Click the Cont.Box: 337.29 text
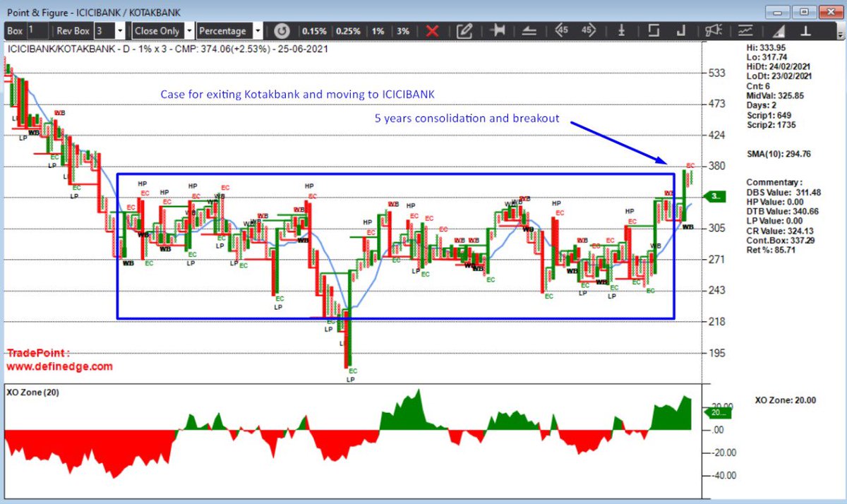The image size is (847, 504). pyautogui.click(x=780, y=240)
